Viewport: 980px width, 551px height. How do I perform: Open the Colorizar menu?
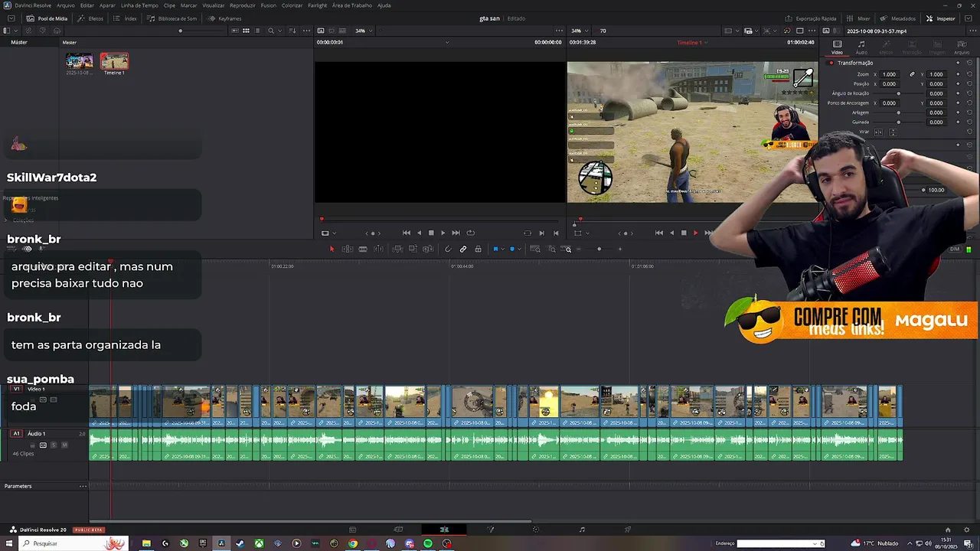point(292,5)
